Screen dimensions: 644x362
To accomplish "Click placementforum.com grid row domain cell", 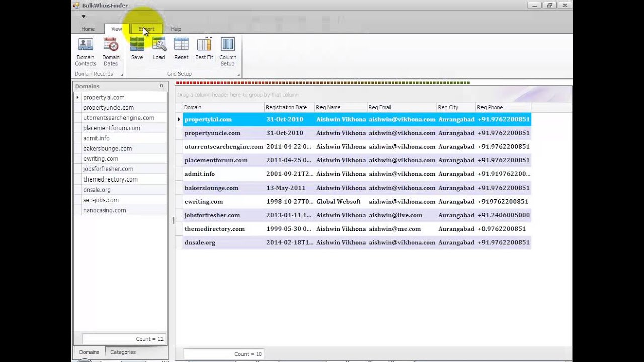I will [x=223, y=160].
